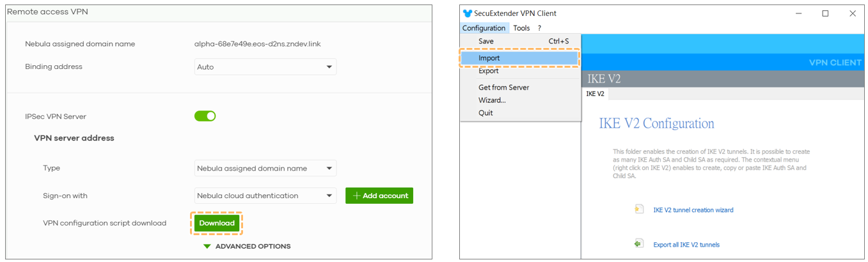
Task: Open the Tools menu
Action: pyautogui.click(x=521, y=28)
